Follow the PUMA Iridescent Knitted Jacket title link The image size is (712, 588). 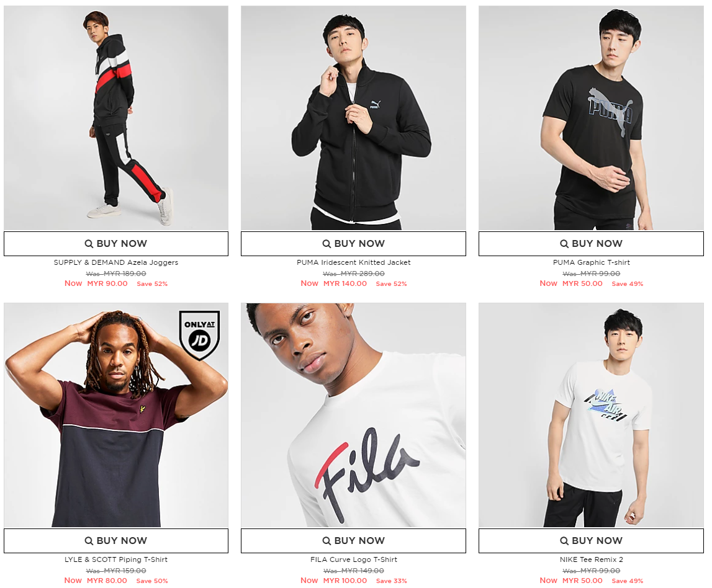[353, 262]
